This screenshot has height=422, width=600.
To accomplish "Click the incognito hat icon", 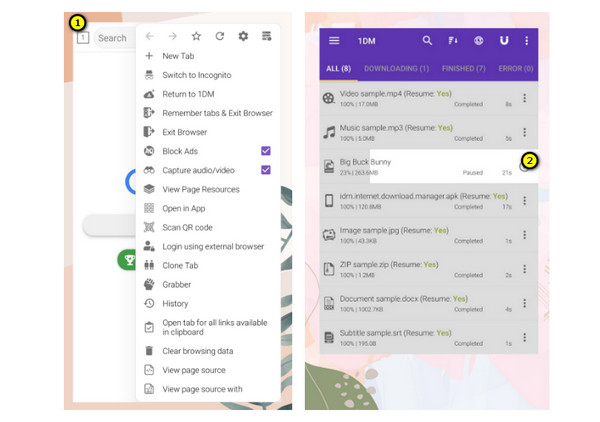I will 149,75.
